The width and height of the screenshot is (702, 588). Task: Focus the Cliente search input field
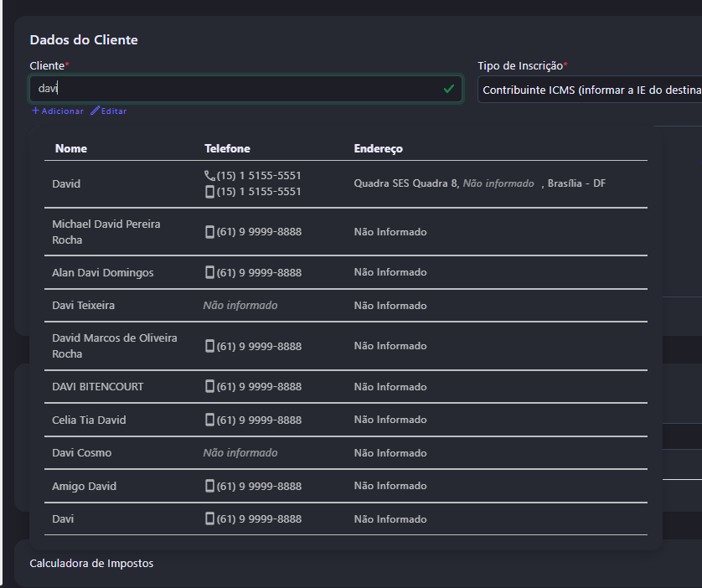coord(235,88)
